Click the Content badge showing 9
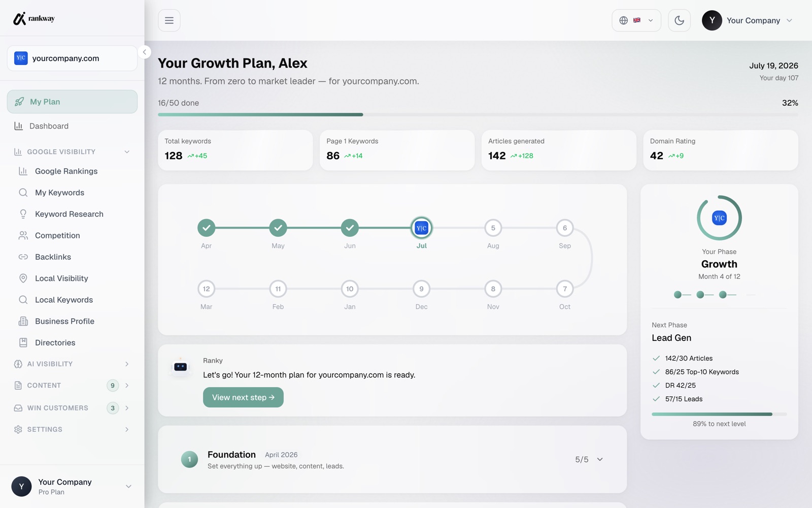Viewport: 812px width, 508px height. 113,385
